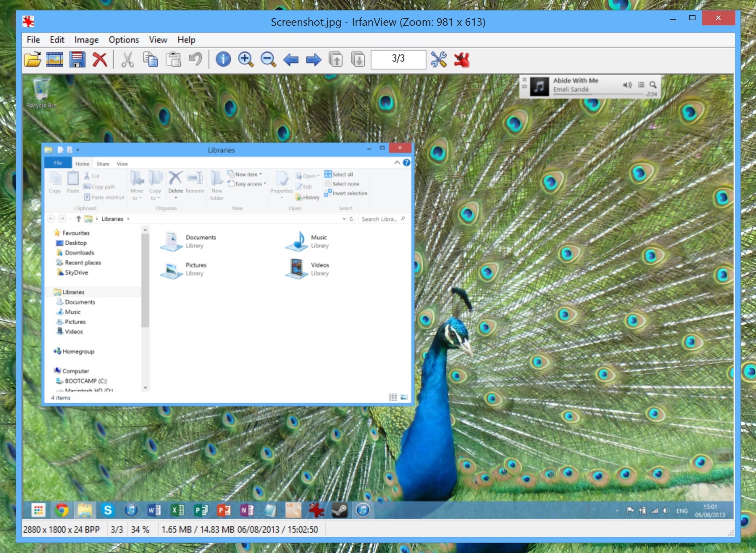Zoom out using the magnifier minus icon
This screenshot has height=553, width=756.
coord(268,59)
